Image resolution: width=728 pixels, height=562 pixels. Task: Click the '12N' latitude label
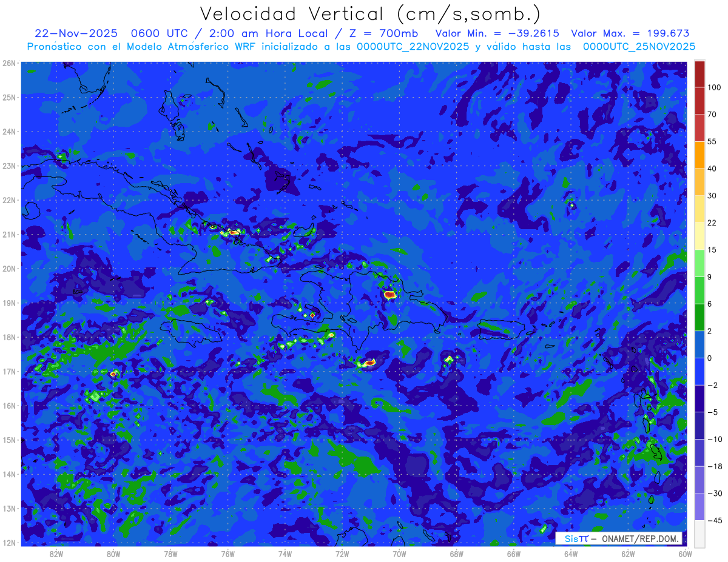(x=8, y=543)
